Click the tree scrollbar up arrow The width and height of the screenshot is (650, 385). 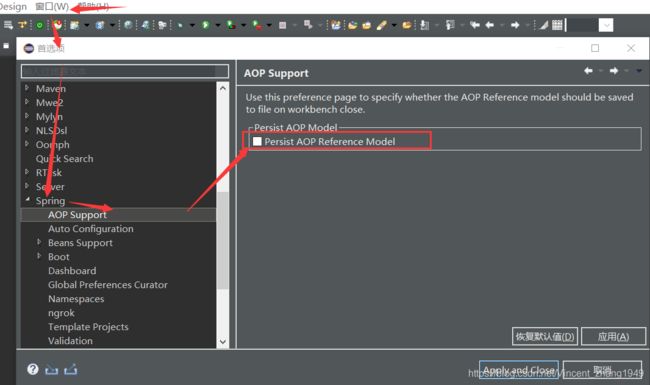click(x=223, y=88)
